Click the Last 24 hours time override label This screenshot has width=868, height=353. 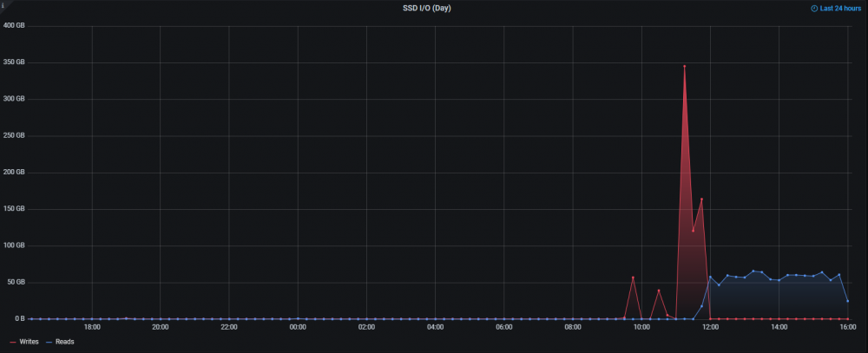tap(840, 9)
